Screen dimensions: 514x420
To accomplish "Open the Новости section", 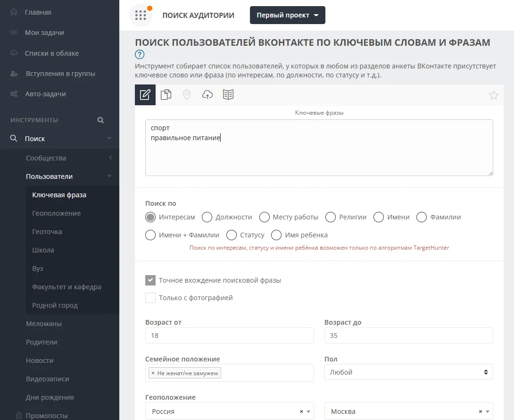I will [40, 360].
